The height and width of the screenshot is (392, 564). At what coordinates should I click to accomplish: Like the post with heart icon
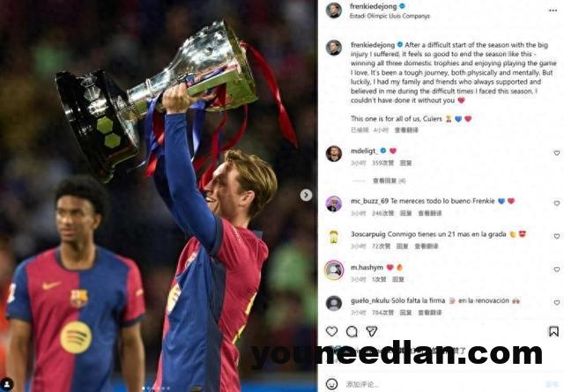[331, 331]
